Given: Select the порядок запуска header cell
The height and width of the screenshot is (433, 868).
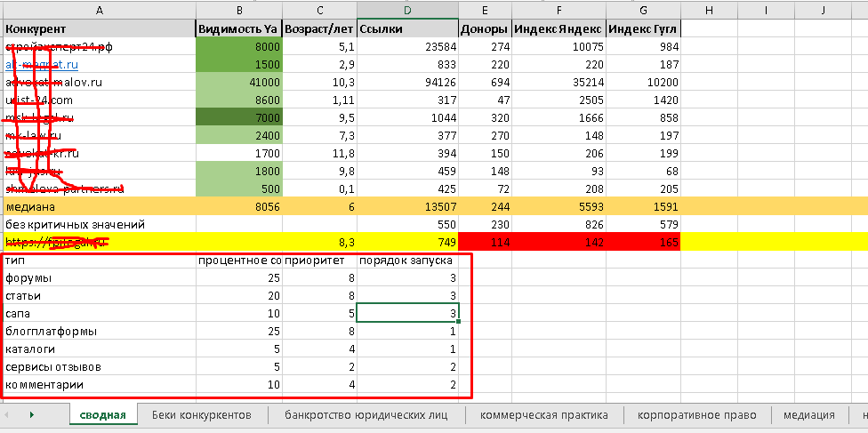Looking at the screenshot, I should [407, 261].
